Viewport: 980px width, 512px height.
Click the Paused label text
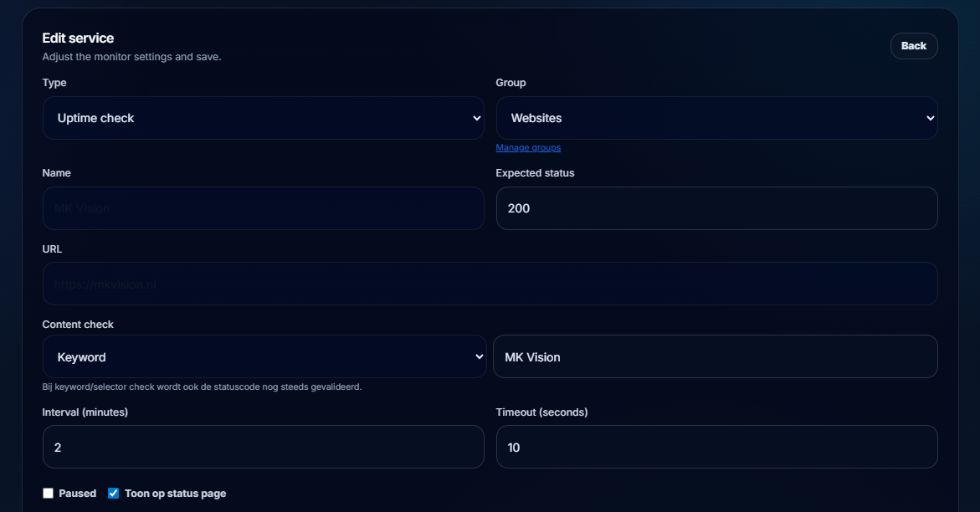pyautogui.click(x=78, y=494)
